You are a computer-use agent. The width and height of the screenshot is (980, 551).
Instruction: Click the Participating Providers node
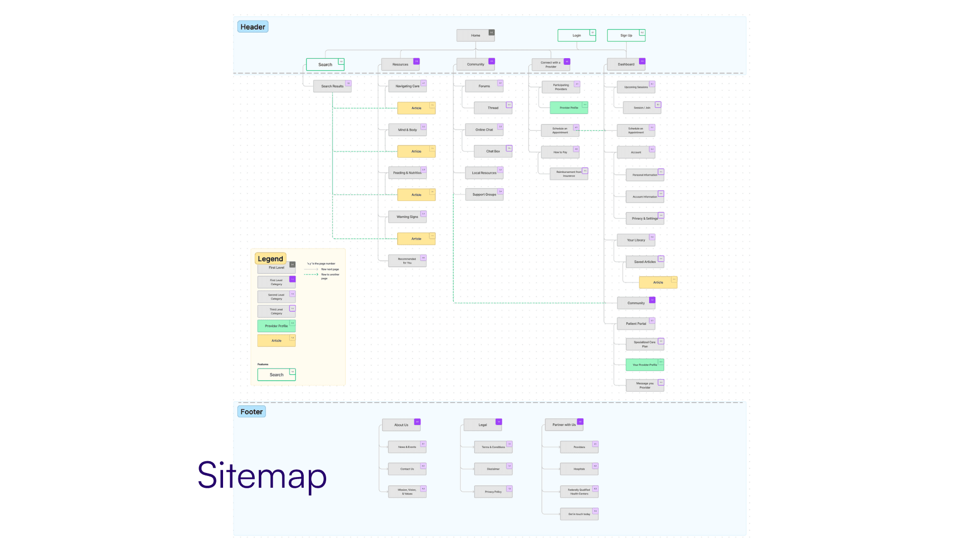point(560,87)
